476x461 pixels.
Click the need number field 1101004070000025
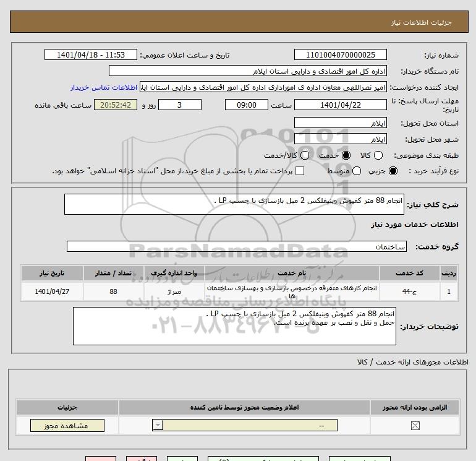click(340, 54)
